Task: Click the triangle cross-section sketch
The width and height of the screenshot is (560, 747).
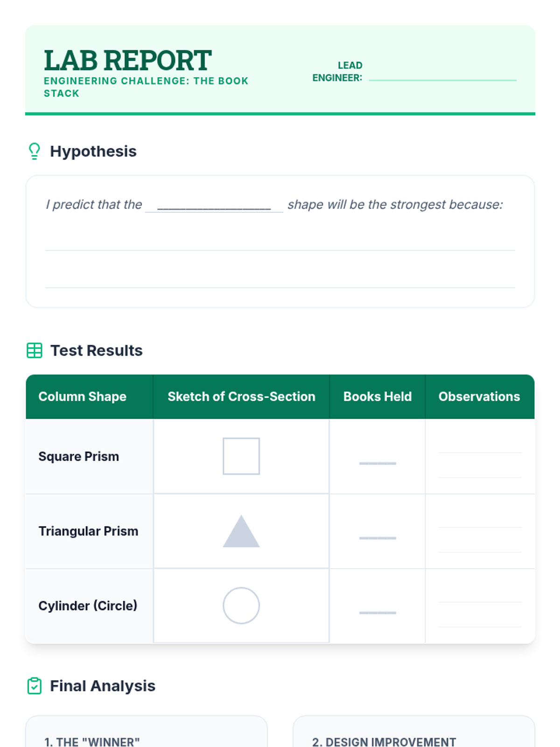Action: click(241, 532)
